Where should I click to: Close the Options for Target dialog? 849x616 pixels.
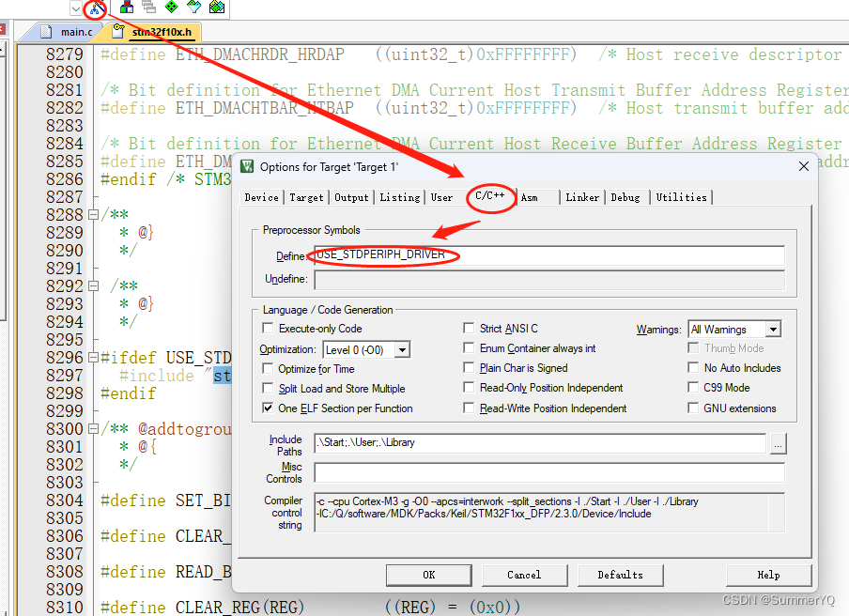804,167
